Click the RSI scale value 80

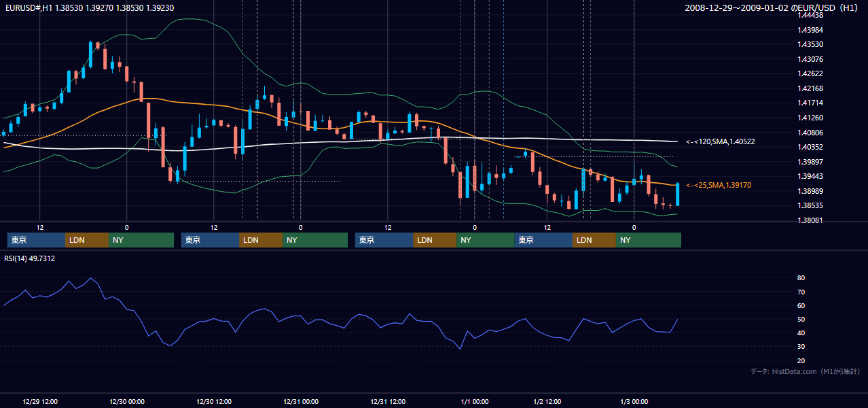pos(801,278)
